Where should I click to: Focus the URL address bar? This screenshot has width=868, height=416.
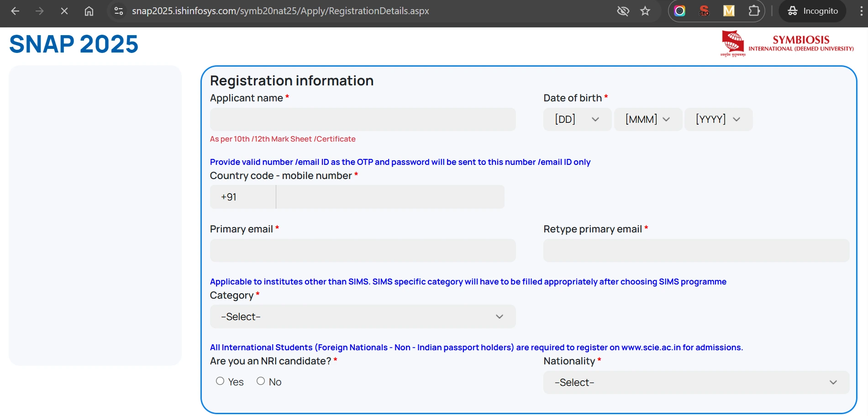[x=280, y=11]
